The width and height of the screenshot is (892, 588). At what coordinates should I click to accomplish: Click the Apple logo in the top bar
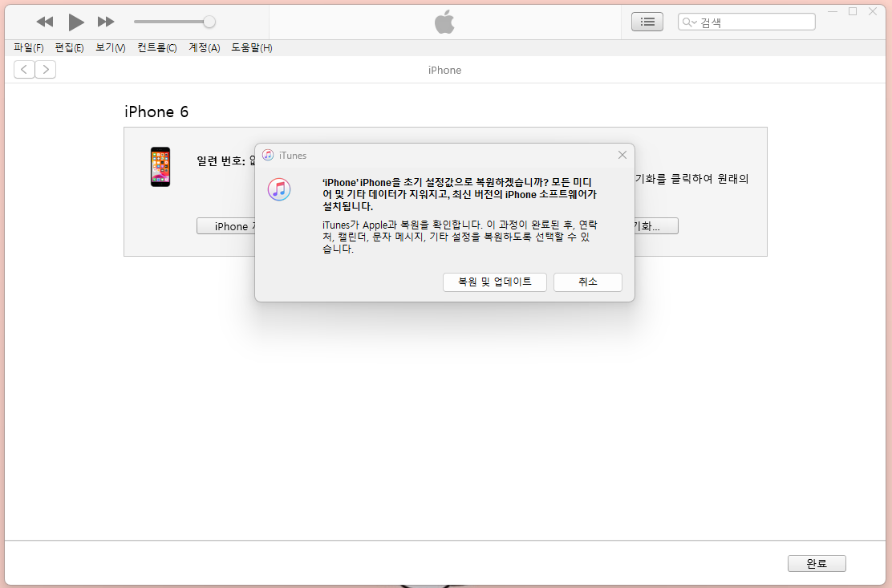[x=444, y=22]
